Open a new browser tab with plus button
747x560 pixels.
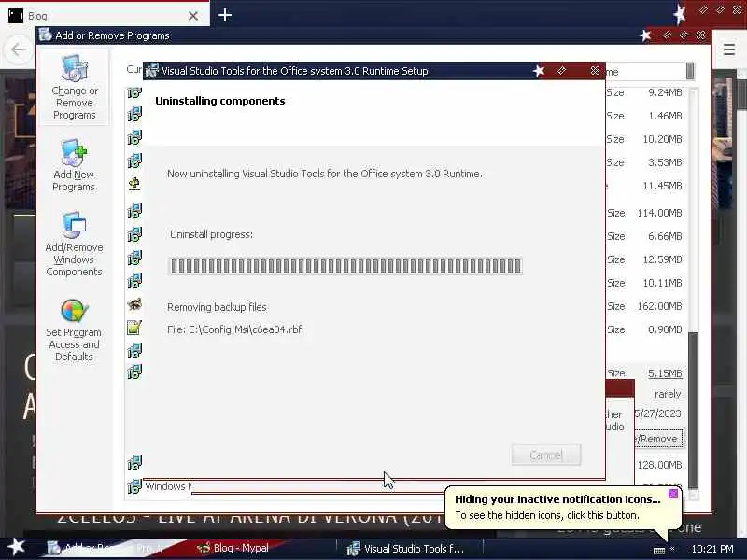[x=225, y=15]
